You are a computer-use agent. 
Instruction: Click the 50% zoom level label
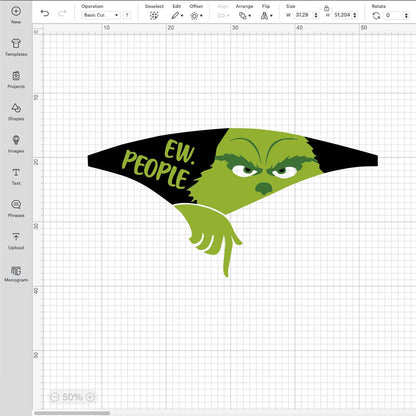72,397
